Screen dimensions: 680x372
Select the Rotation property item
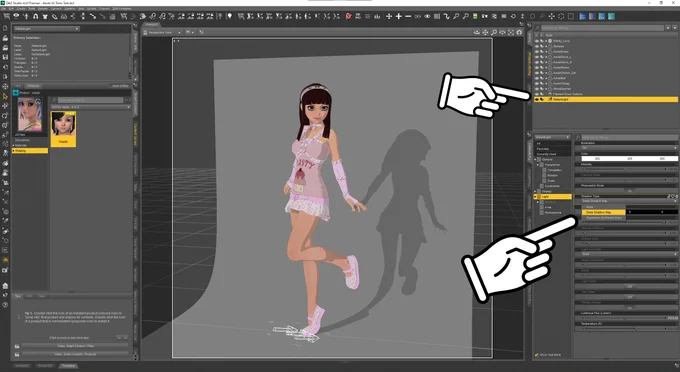click(x=552, y=175)
